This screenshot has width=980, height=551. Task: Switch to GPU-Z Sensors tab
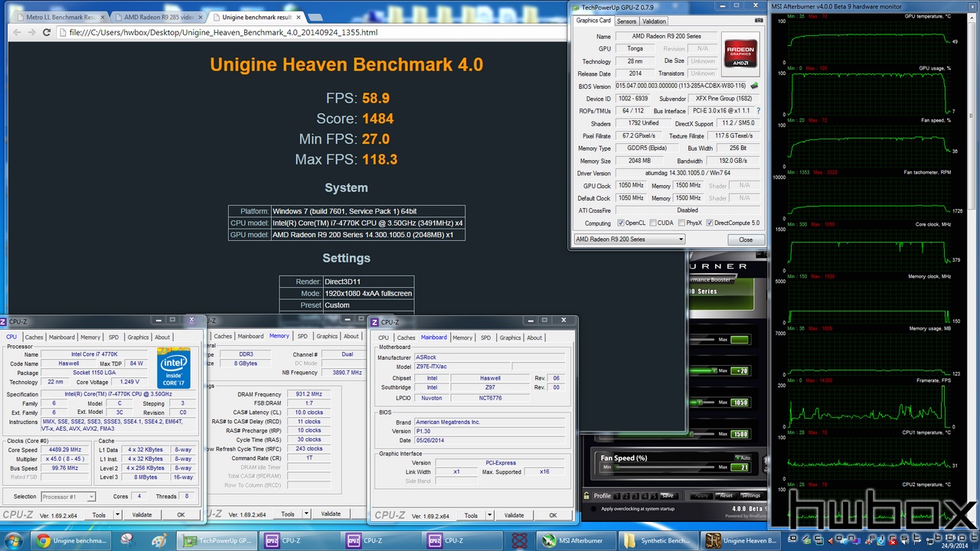626,21
